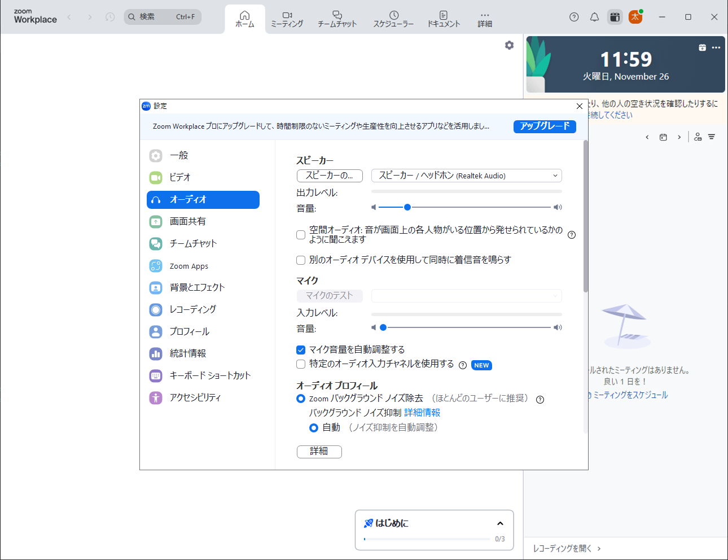The width and height of the screenshot is (728, 560).
Task: Open the schedule filter list icon
Action: tap(712, 137)
